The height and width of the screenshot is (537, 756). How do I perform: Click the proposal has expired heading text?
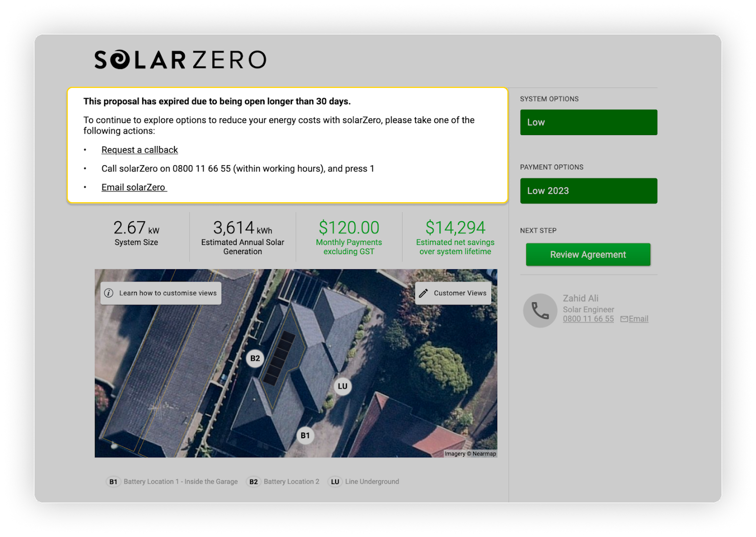217,102
